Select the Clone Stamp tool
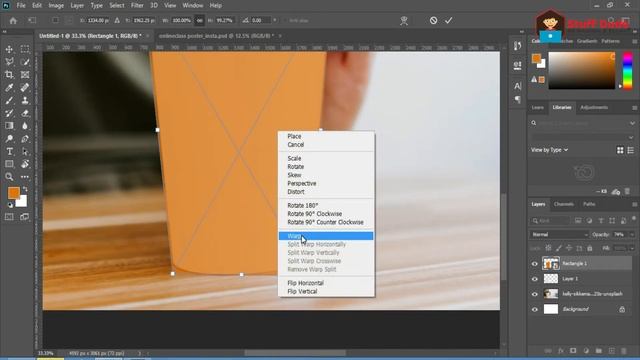This screenshot has height=360, width=640. tap(25, 100)
